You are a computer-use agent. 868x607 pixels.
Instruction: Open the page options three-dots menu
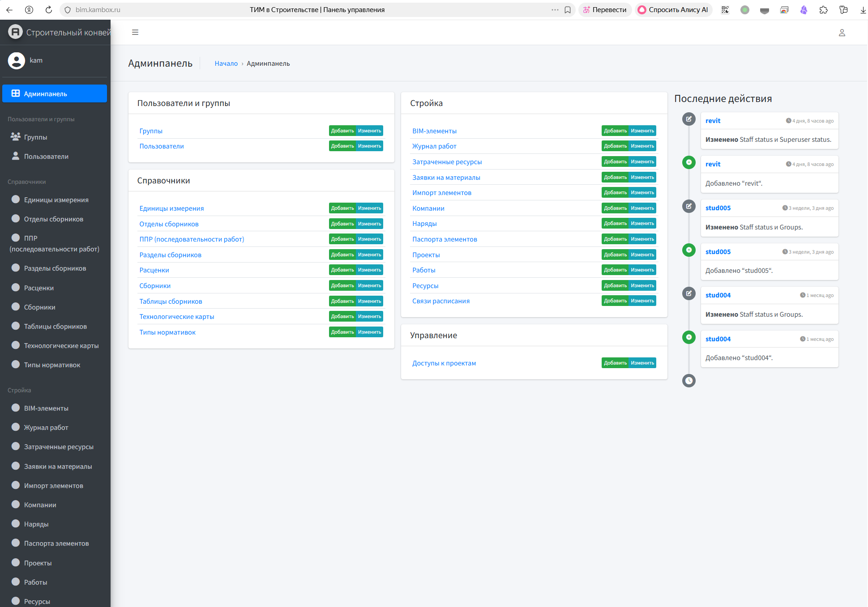click(x=555, y=10)
